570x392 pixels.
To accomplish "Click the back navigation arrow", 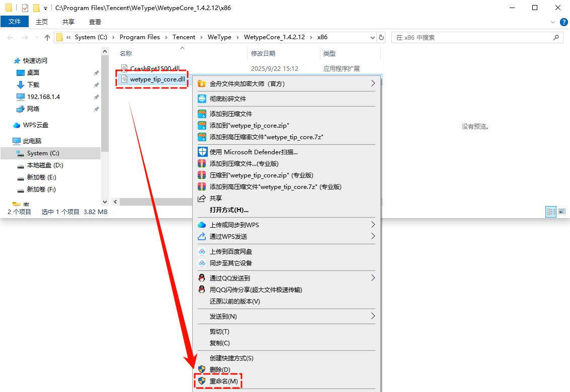I will (10, 37).
